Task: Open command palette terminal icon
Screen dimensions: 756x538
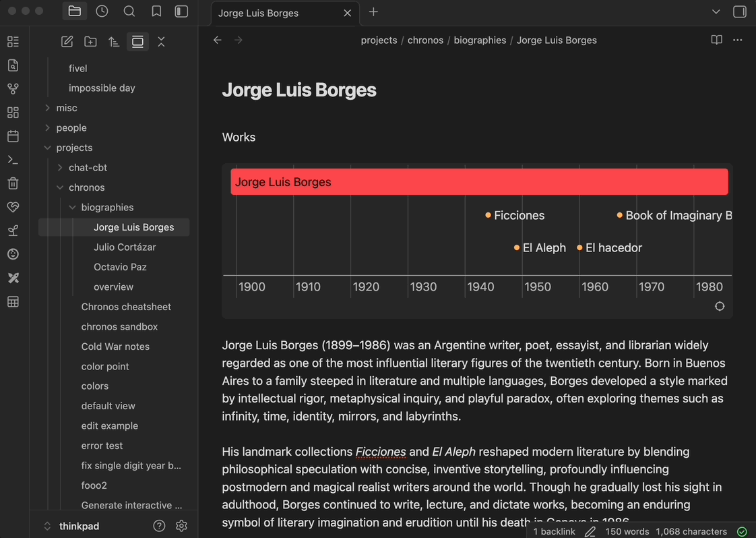Action: coord(13,160)
